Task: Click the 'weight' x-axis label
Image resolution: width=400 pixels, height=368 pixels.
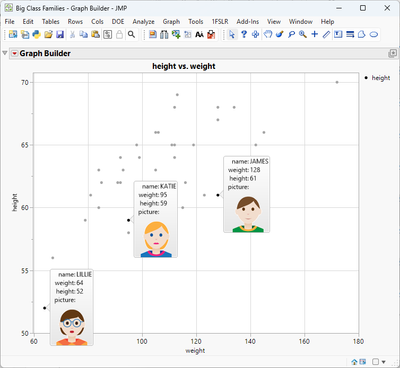Action: pyautogui.click(x=195, y=351)
